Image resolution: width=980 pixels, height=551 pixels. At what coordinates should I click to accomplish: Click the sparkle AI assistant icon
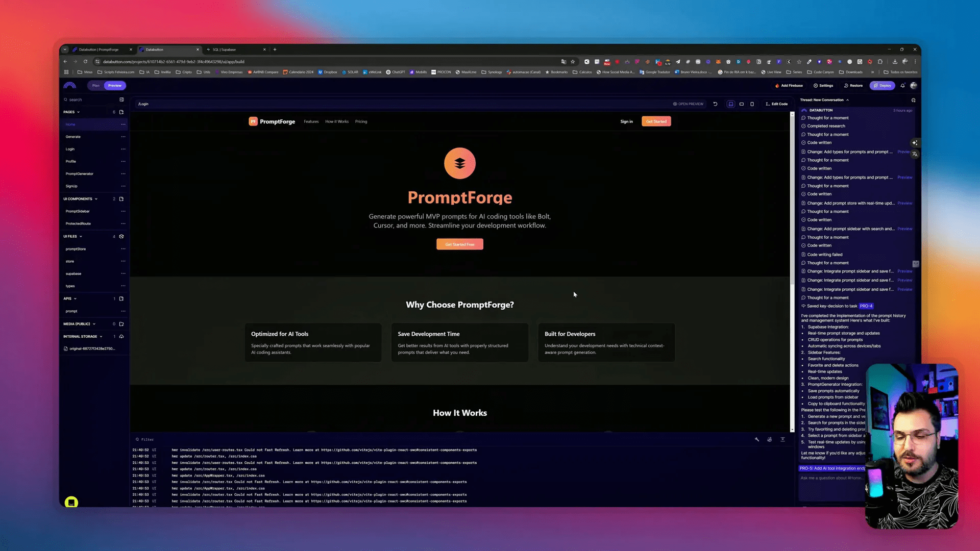915,143
